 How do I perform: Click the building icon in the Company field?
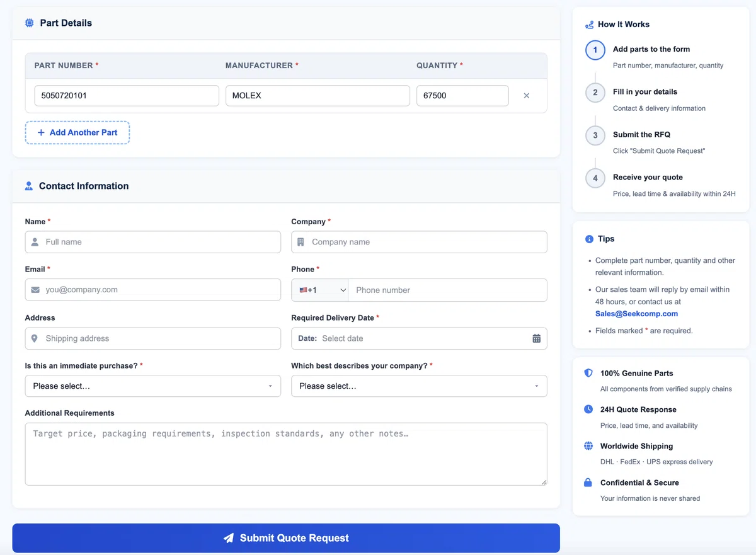pos(301,242)
